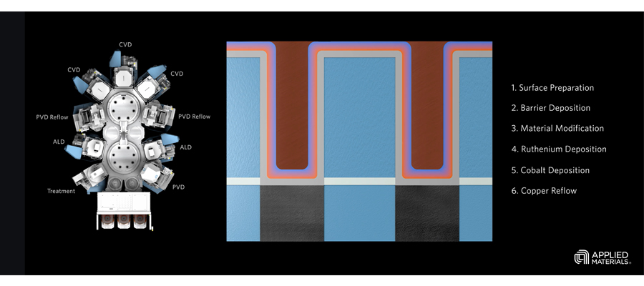Select step 2 Barrier Deposition

(x=550, y=108)
